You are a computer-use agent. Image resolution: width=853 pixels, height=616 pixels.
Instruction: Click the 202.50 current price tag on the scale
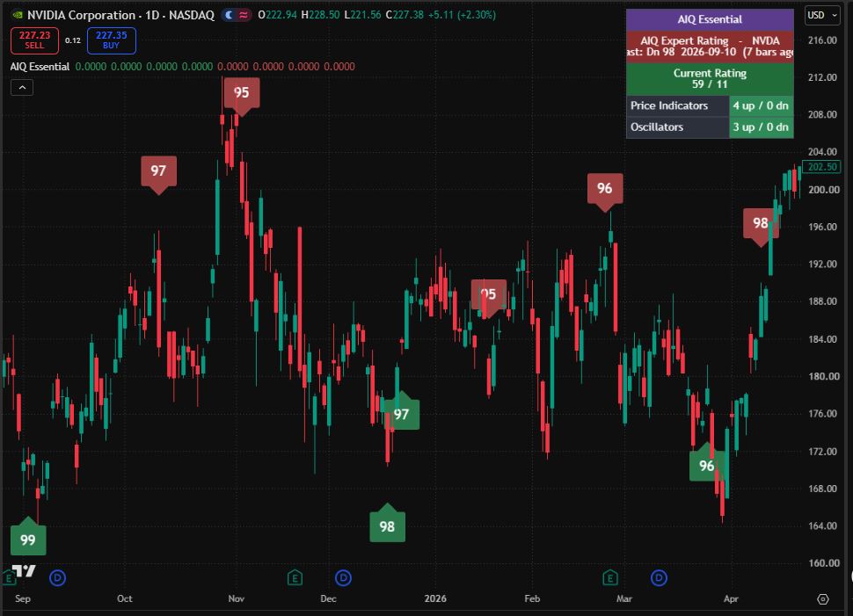click(x=821, y=167)
